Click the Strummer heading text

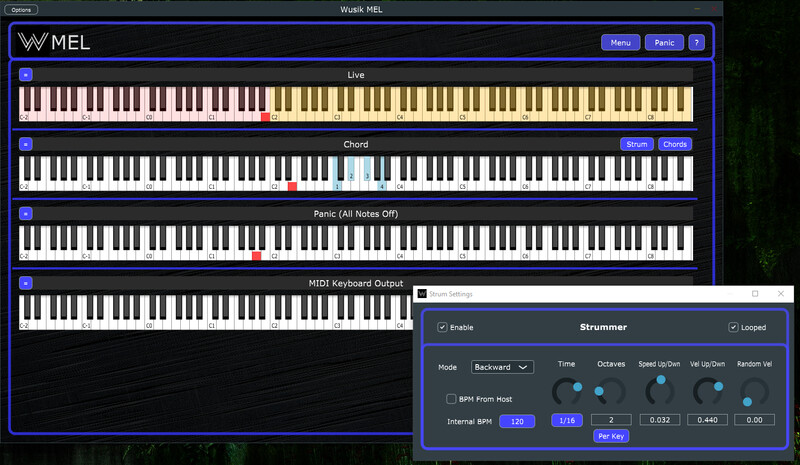tap(603, 327)
